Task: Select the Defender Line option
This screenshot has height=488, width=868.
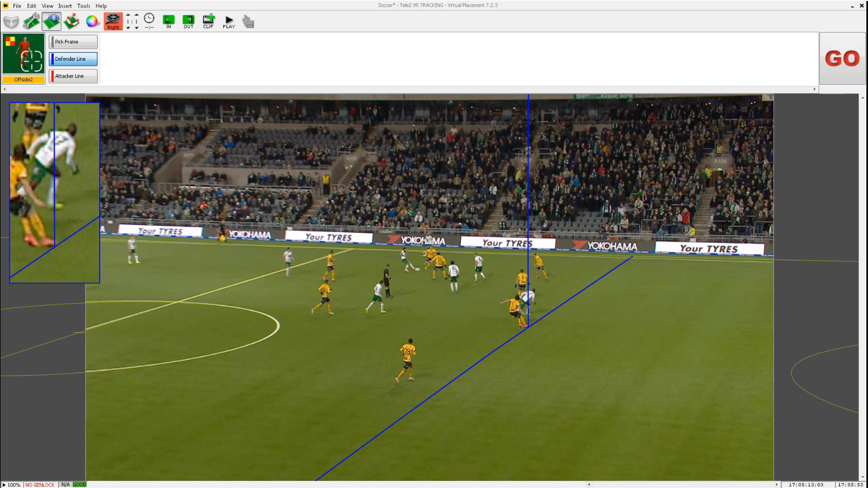Action: (x=73, y=59)
